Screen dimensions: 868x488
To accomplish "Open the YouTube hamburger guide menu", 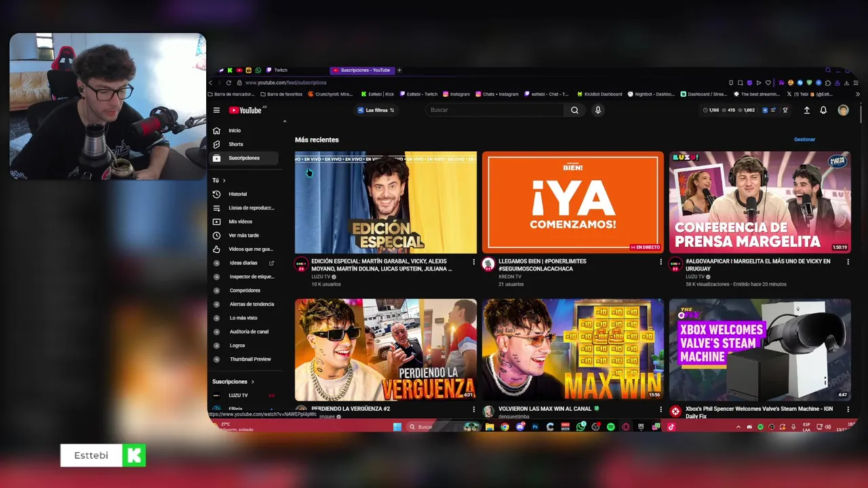I will (x=216, y=110).
